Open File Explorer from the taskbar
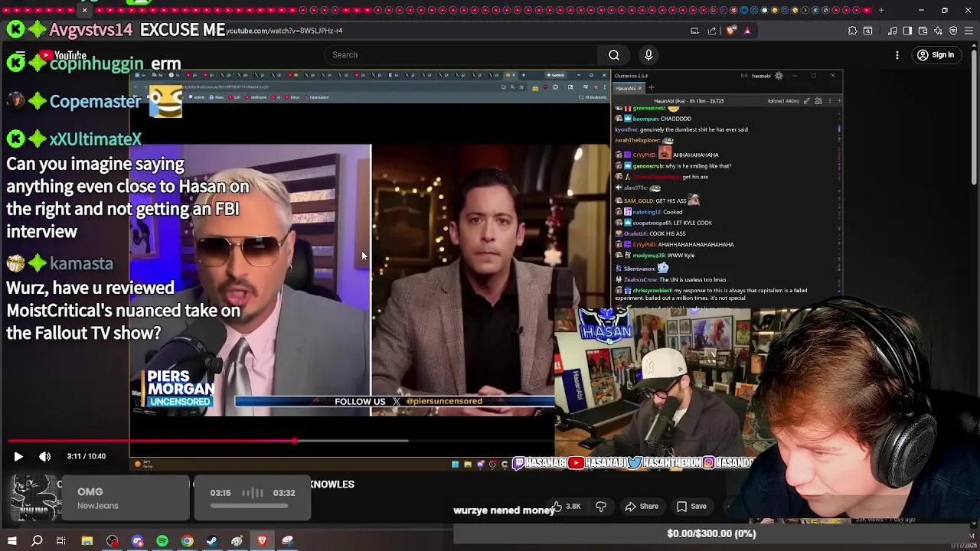Image resolution: width=980 pixels, height=551 pixels. pos(87,541)
